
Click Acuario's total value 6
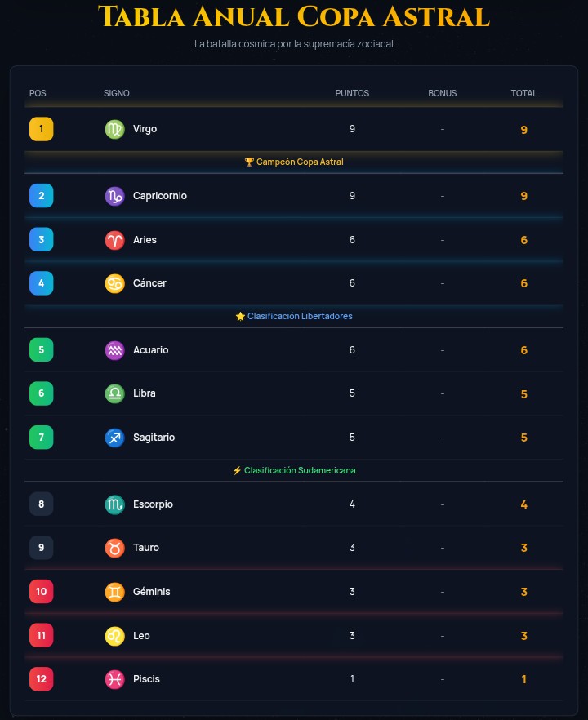click(x=524, y=350)
